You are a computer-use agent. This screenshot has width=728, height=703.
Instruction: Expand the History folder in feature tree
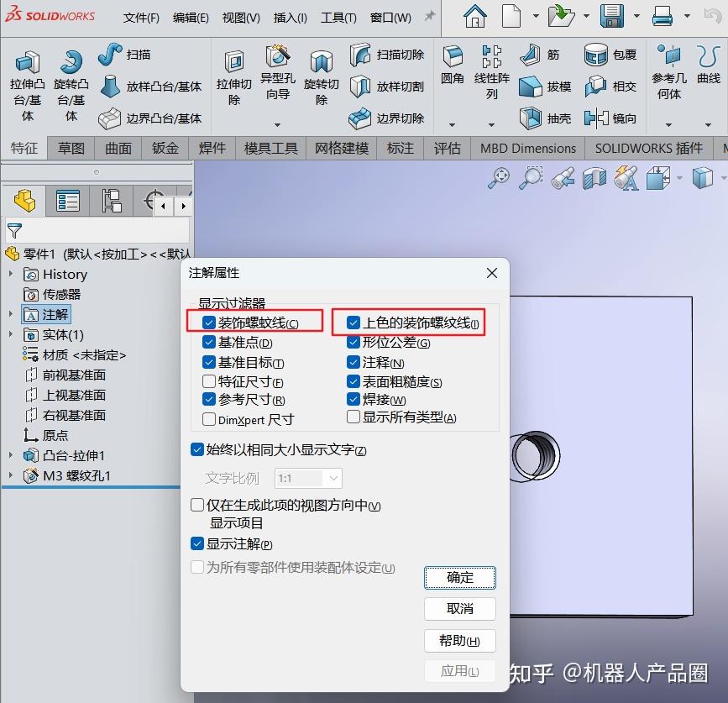pos(12,274)
